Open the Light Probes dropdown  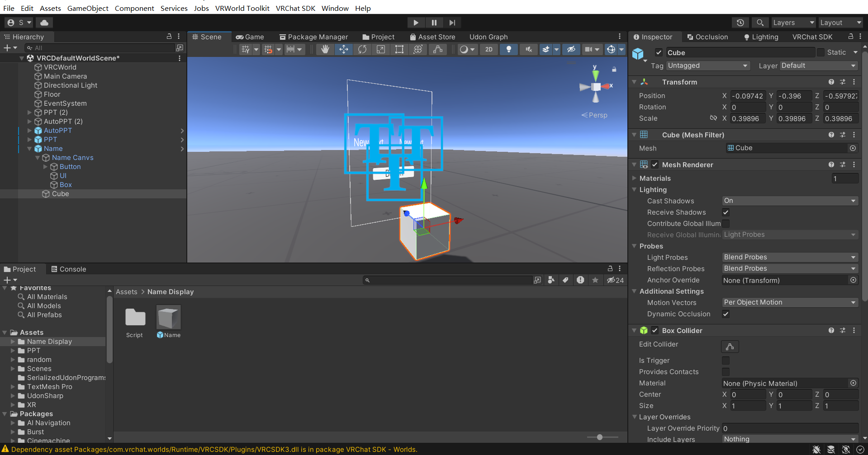(789, 257)
